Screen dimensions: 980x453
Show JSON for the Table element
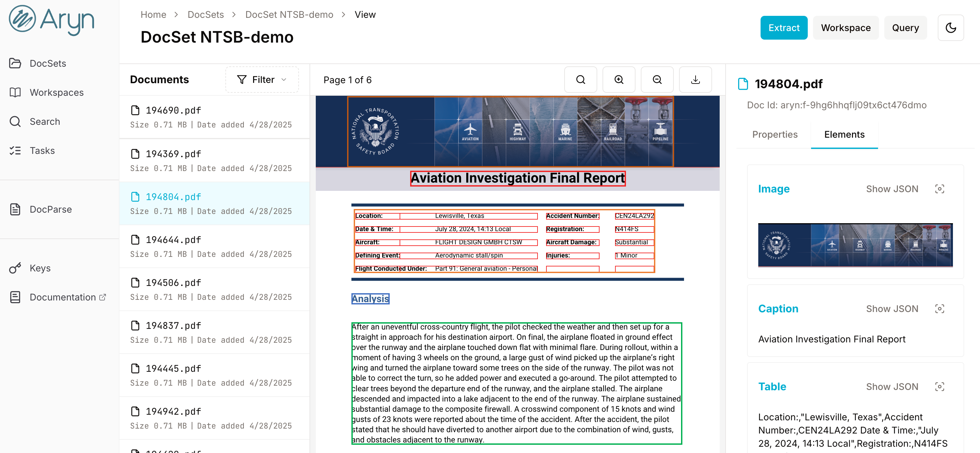892,387
